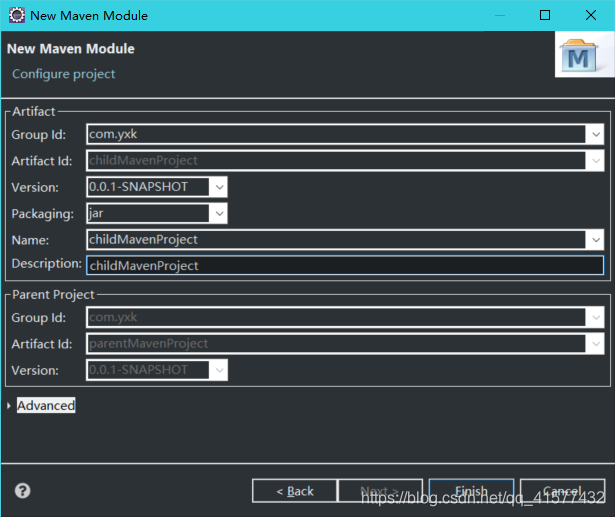
Task: Open the parentMavenProject Artifact Id dropdown
Action: [596, 344]
